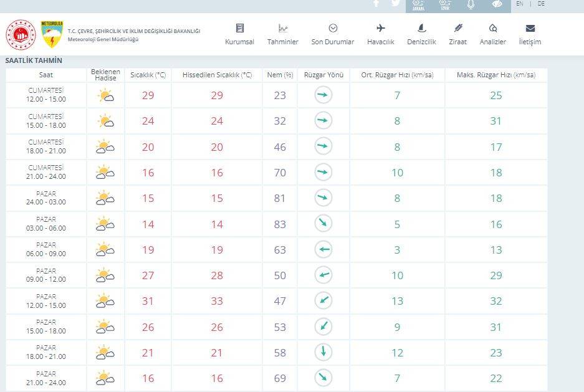This screenshot has height=392, width=584.
Task: Click the Twitter icon in top bar
Action: pyautogui.click(x=395, y=3)
